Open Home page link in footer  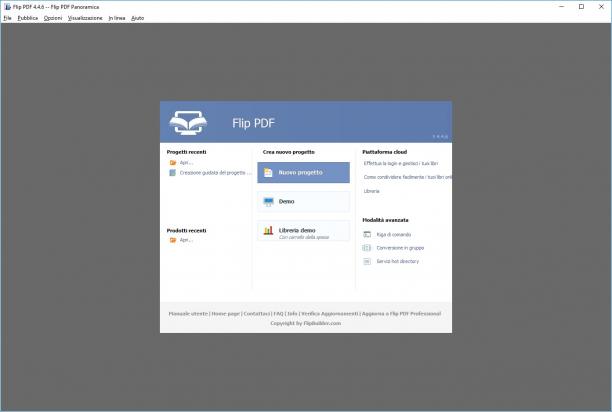(226, 314)
